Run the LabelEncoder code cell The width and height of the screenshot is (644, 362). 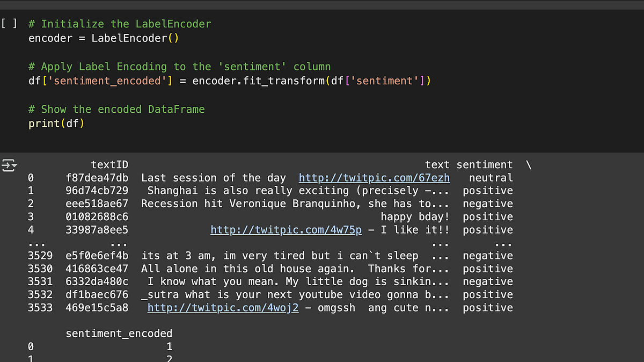click(x=9, y=24)
